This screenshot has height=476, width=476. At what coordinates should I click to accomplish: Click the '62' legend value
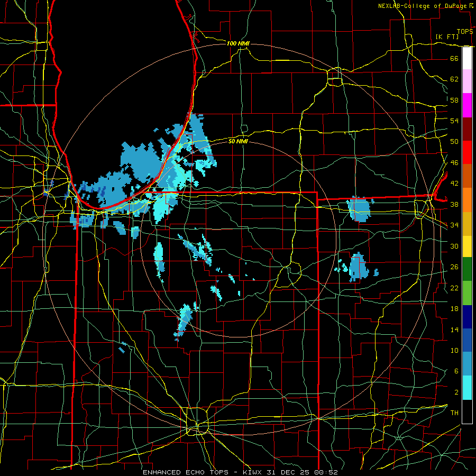click(x=454, y=79)
